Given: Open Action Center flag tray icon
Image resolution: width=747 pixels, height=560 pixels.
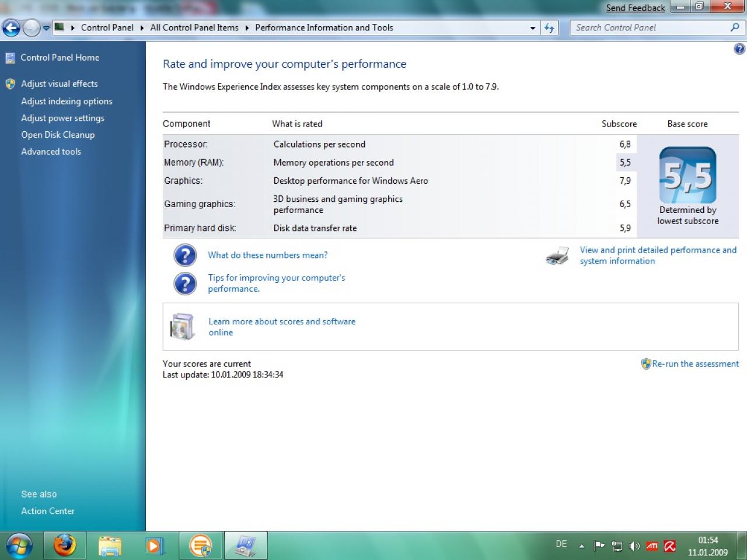Looking at the screenshot, I should 599,546.
